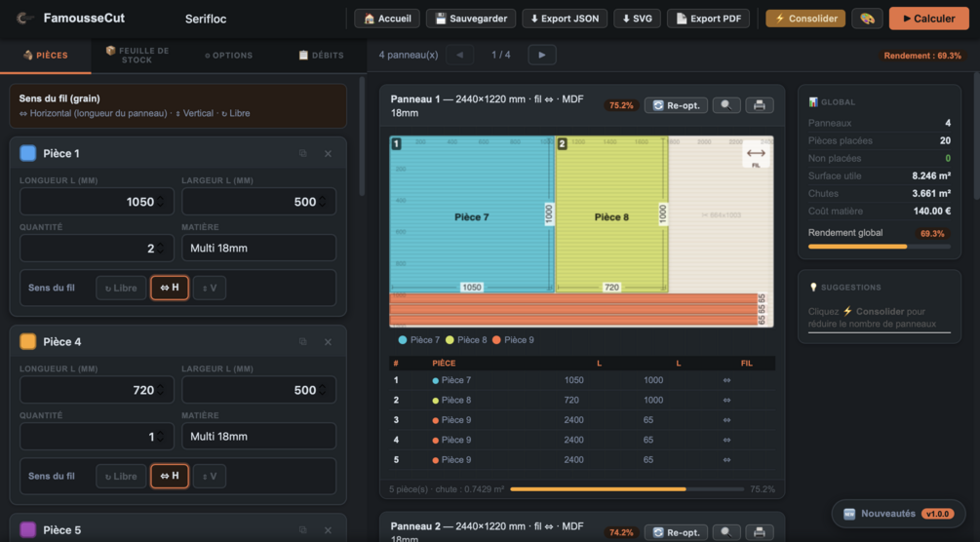This screenshot has height=542, width=980.
Task: Set Pièce 4 grain to V
Action: coord(210,476)
